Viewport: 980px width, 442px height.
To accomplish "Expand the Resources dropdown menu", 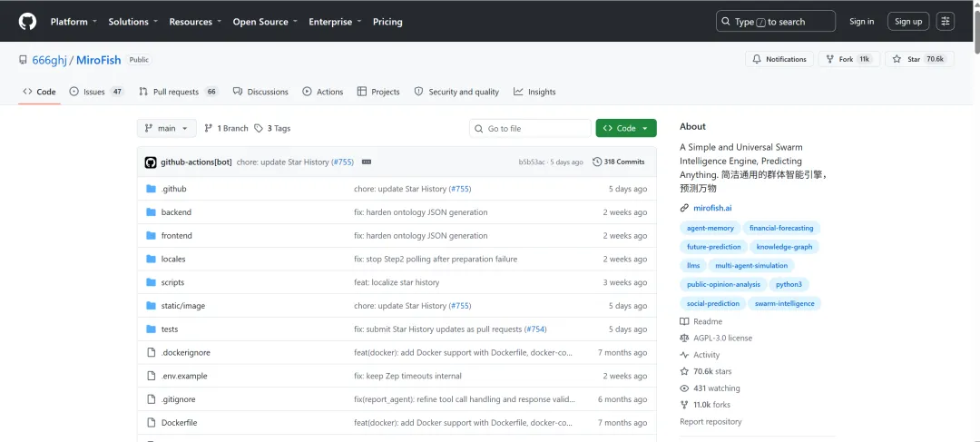I will click(196, 21).
